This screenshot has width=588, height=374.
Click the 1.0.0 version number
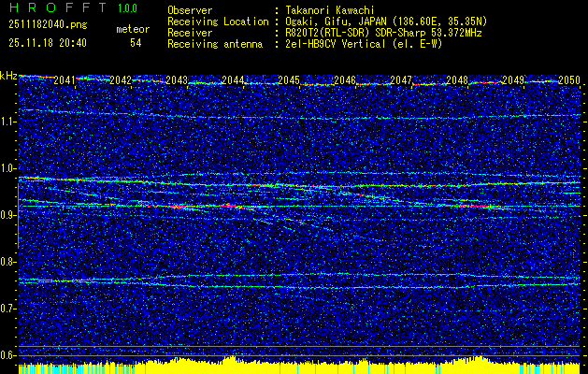pos(127,8)
